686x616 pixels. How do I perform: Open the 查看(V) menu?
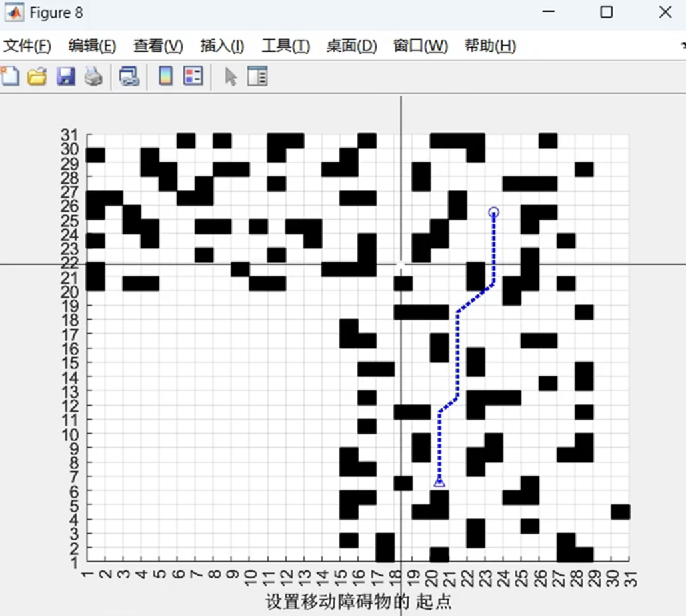(x=158, y=45)
